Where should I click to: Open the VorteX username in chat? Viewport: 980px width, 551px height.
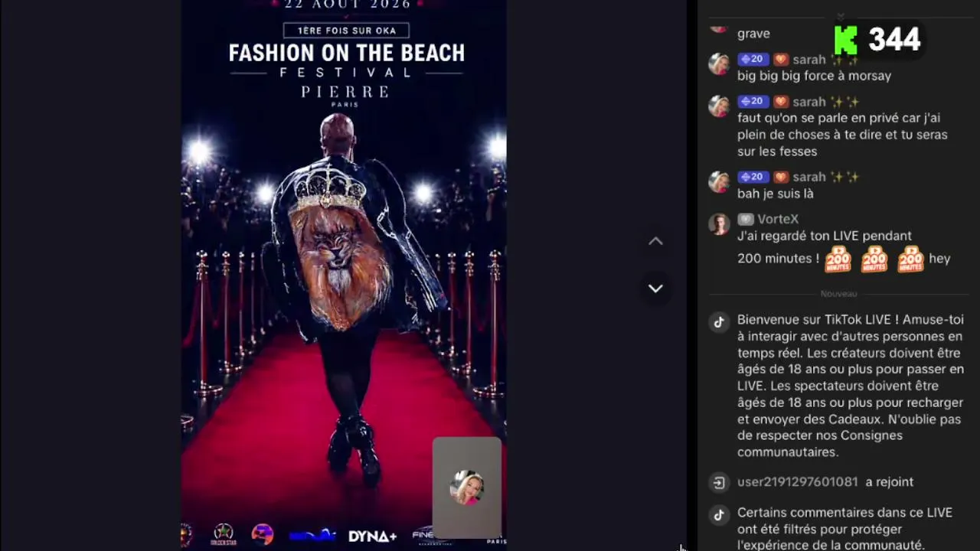pos(778,219)
